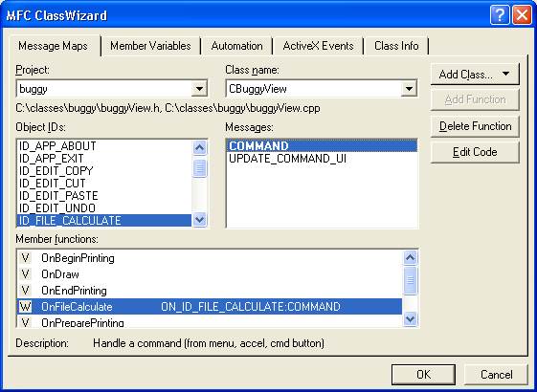The width and height of the screenshot is (537, 392).
Task: Select ID_FILE_CALCULATE object ID
Action: pos(104,220)
